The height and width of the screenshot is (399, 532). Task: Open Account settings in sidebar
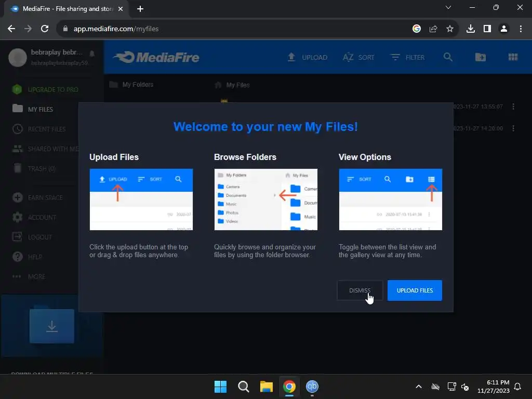(x=34, y=217)
